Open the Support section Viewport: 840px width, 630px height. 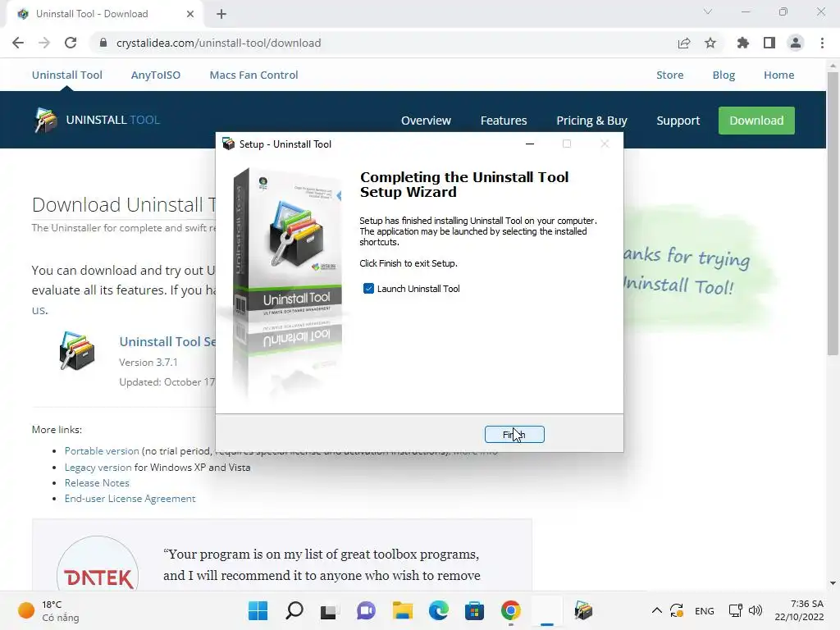pyautogui.click(x=678, y=121)
